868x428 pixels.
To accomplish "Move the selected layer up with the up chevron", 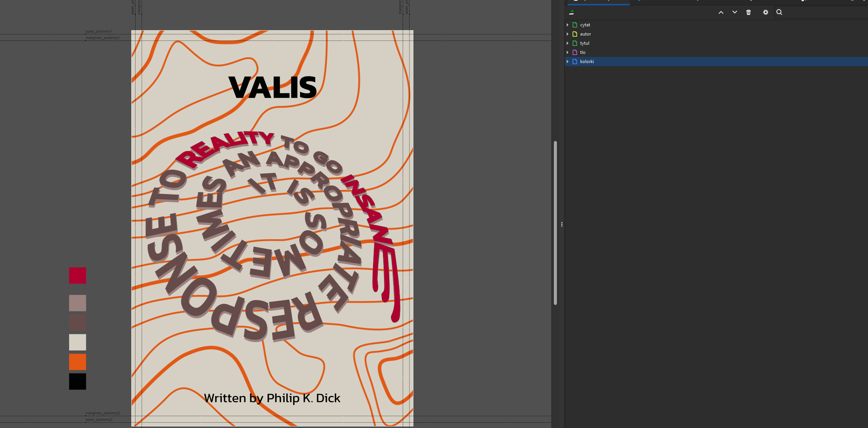I will (x=721, y=12).
